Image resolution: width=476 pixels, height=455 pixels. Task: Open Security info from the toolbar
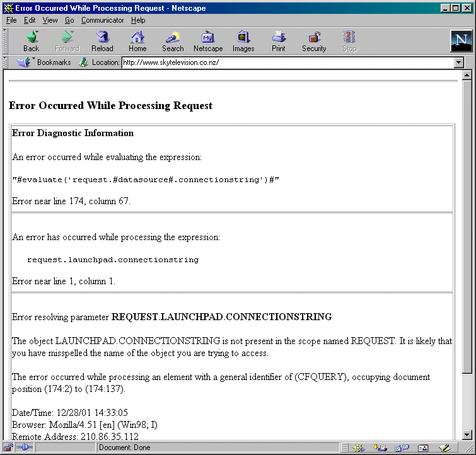tap(314, 41)
